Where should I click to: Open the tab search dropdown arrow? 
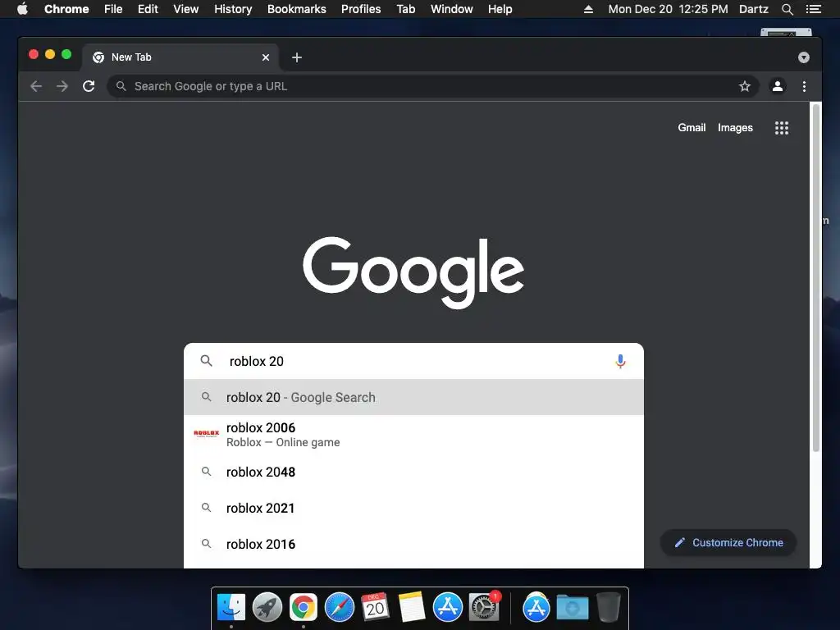click(x=804, y=57)
